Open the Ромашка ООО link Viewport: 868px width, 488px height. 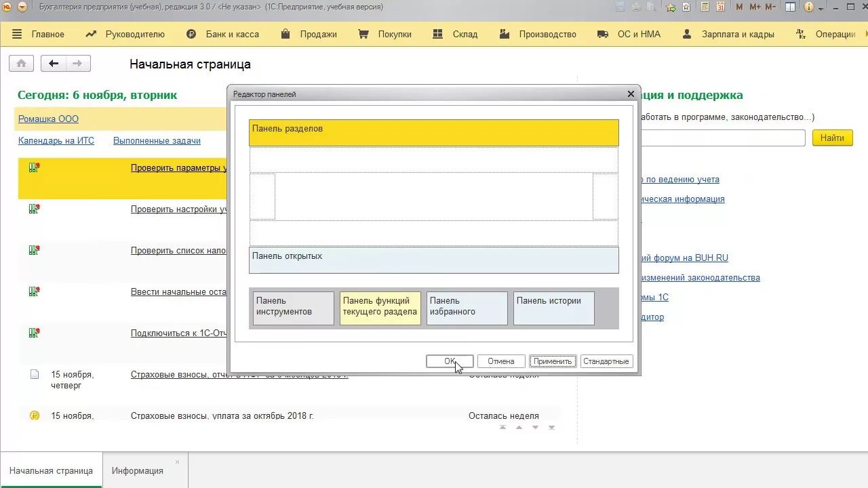48,119
